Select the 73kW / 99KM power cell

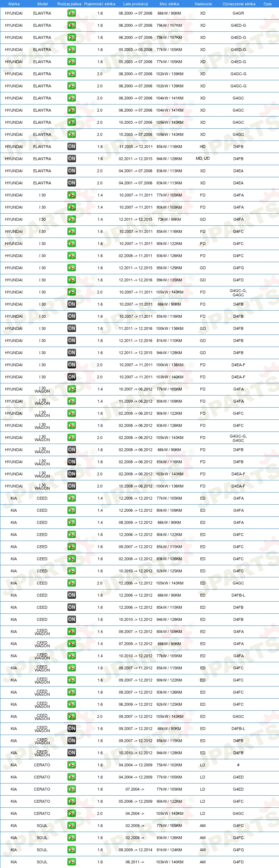[169, 219]
